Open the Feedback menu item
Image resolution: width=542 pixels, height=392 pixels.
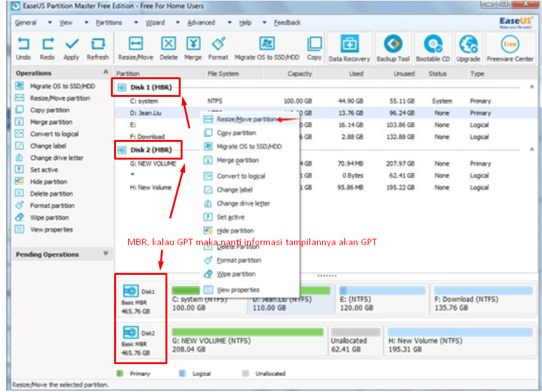pyautogui.click(x=287, y=22)
